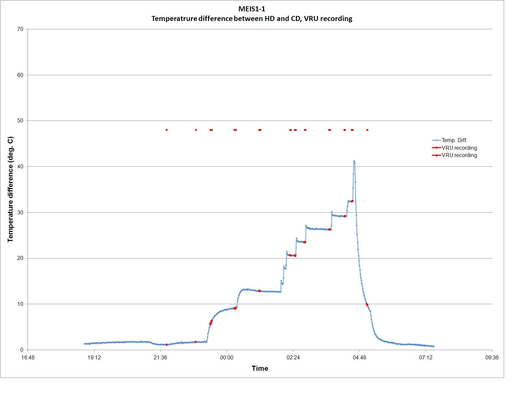Click the upper VRU recording legend entry
This screenshot has height=400, width=532.
(459, 148)
